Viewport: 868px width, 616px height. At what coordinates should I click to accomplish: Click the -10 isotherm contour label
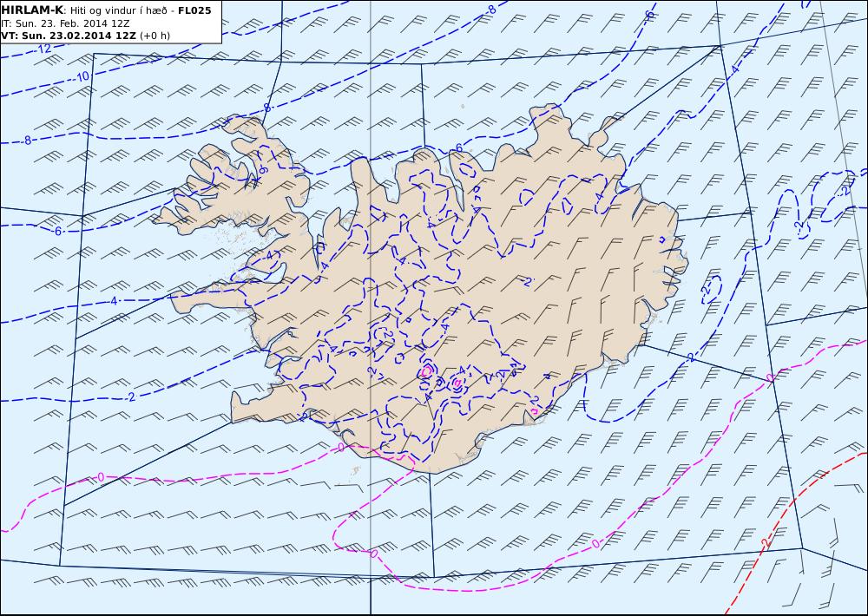coord(82,77)
